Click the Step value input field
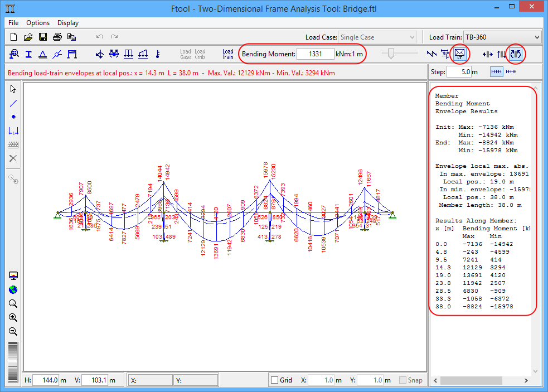The height and width of the screenshot is (392, 548). pyautogui.click(x=459, y=72)
